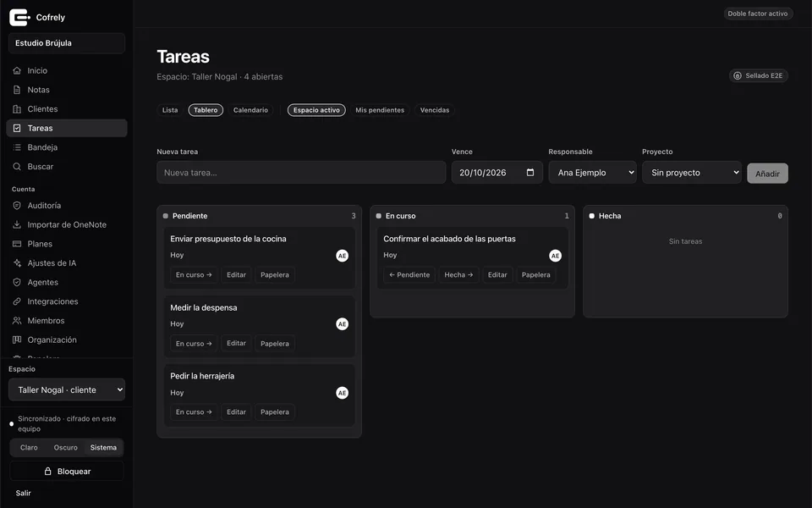Send Confirmar el acabado to Papelera
Viewport: 812px width, 508px height.
[535, 274]
